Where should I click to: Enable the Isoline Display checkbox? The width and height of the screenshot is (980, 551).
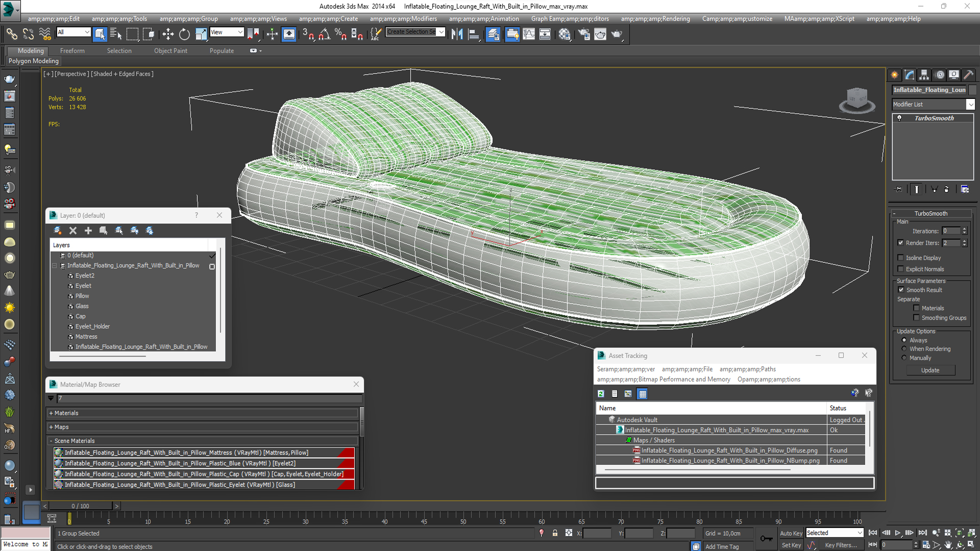[901, 258]
